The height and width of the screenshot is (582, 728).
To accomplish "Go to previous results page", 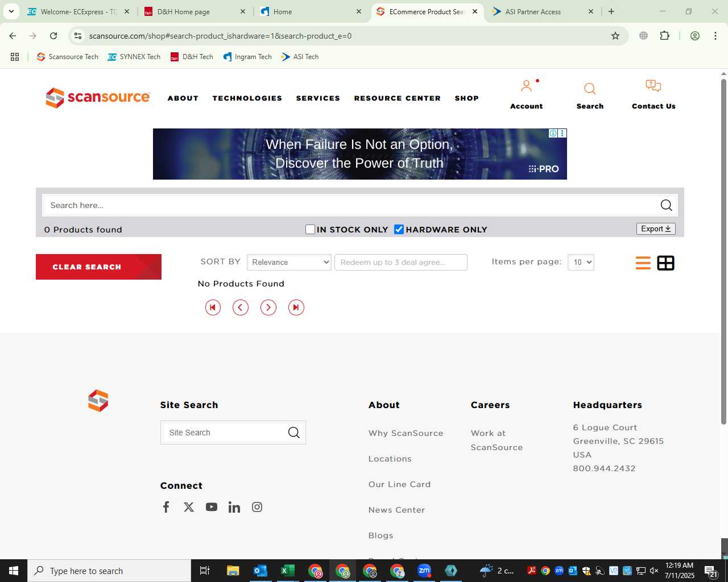I will click(241, 307).
